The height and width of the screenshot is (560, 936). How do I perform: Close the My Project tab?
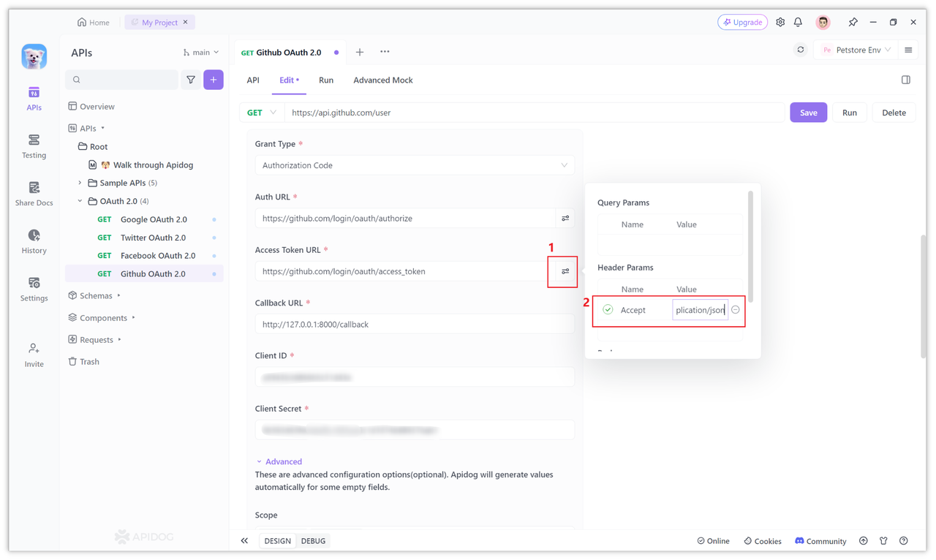[186, 22]
